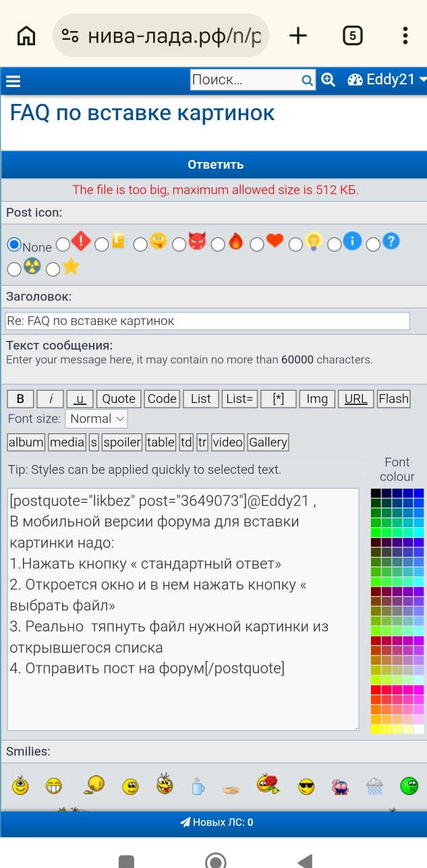Tap the browser home icon
Screen dimensions: 427x868
26,36
